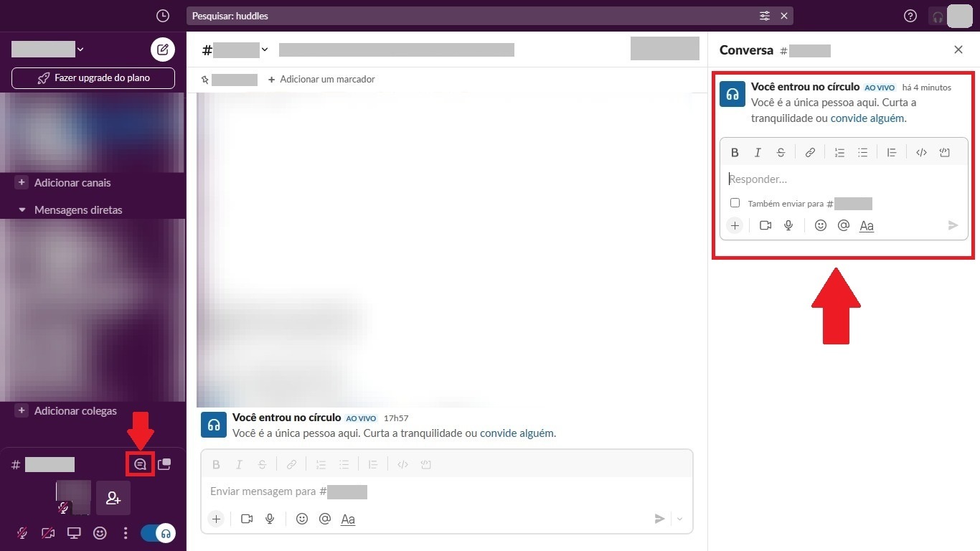
Task: Click the 'Responder...' reply input field
Action: click(843, 179)
